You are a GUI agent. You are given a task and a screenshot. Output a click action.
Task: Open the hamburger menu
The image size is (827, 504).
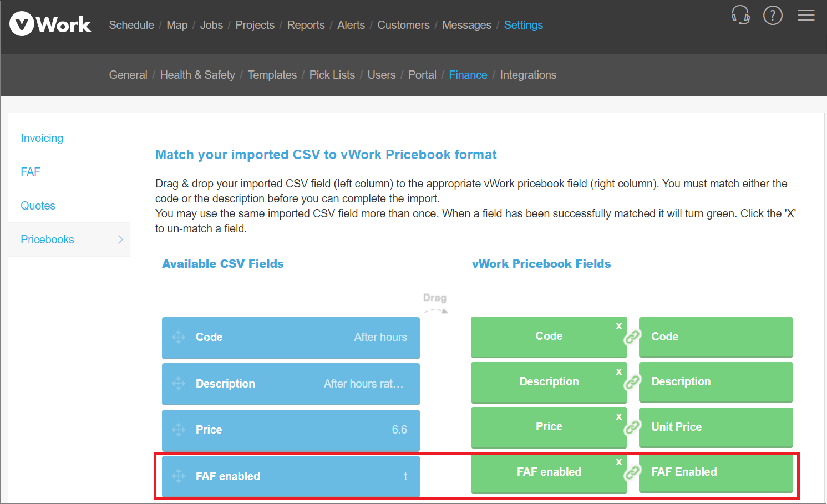[x=806, y=15]
